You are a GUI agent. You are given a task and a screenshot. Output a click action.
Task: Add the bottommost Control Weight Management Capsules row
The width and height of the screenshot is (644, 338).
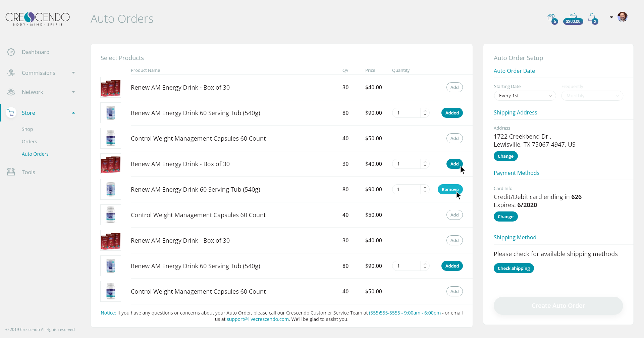pos(454,291)
